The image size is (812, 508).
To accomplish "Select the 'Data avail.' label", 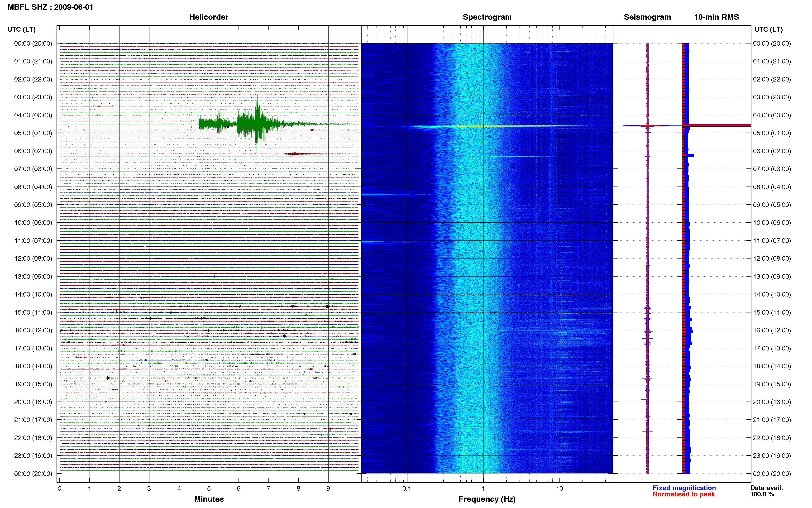I will [767, 488].
